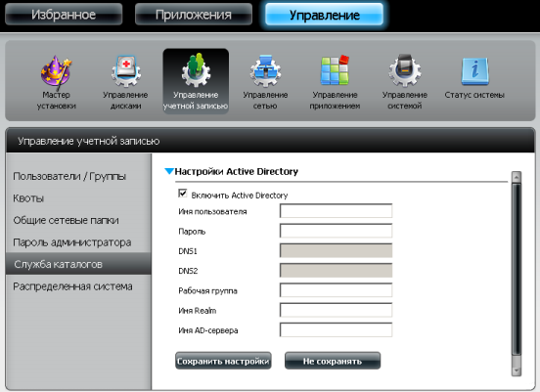Focus the Имя пользователя input field
The height and width of the screenshot is (392, 540).
pyautogui.click(x=336, y=211)
